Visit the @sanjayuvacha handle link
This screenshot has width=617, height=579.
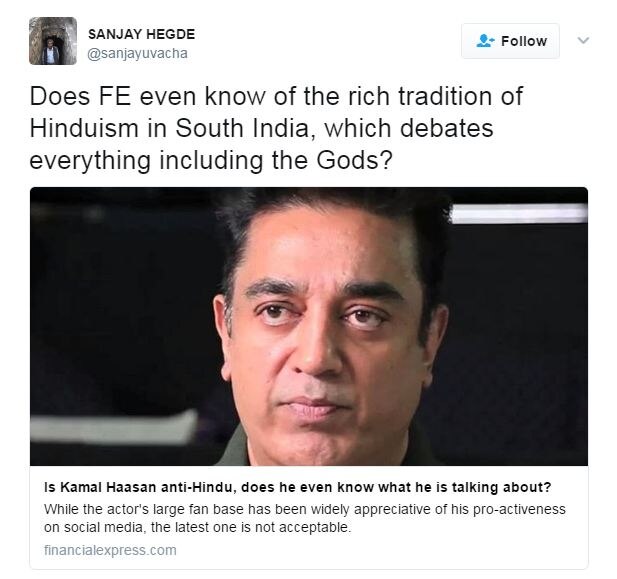pyautogui.click(x=137, y=53)
